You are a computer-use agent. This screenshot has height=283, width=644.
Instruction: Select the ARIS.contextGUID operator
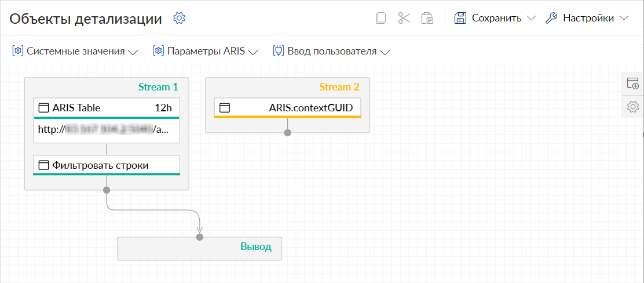click(x=287, y=108)
